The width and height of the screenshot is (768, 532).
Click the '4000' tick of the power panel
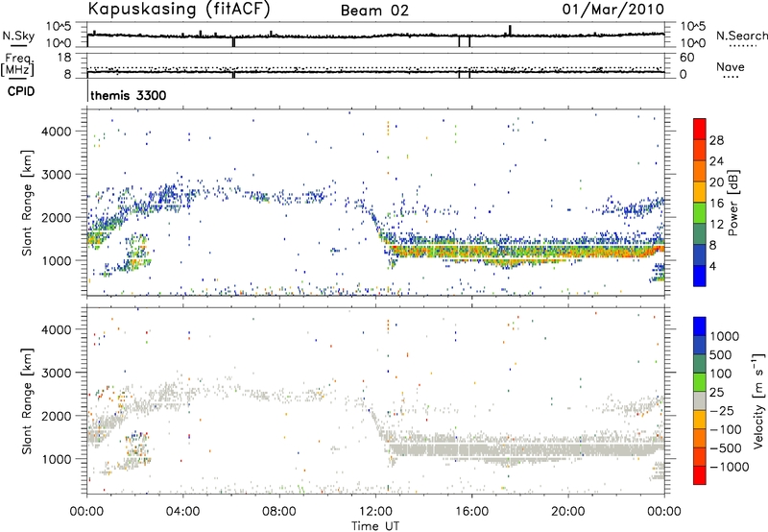[x=57, y=132]
